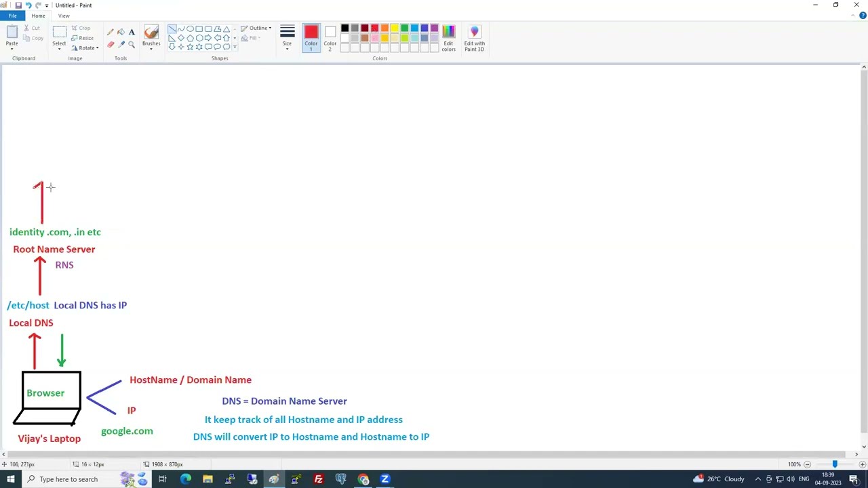Image resolution: width=868 pixels, height=488 pixels.
Task: Select the Eraser tool
Action: click(110, 44)
